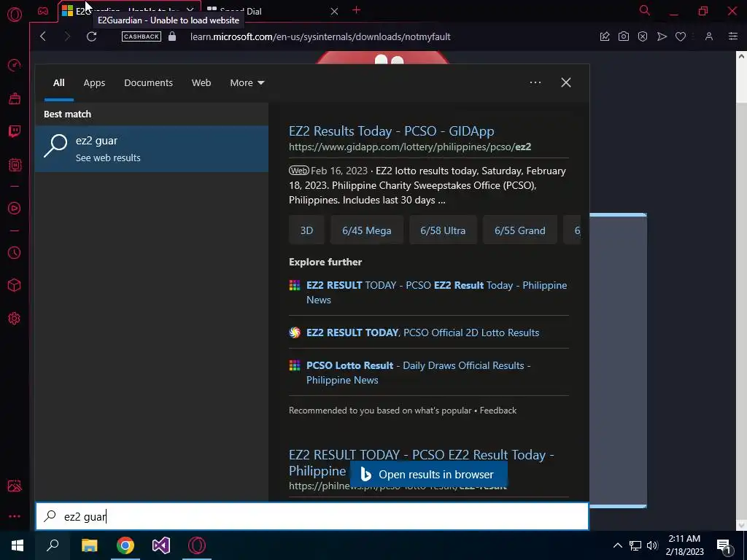747x560 pixels.
Task: Open PCSO Lotto Result Daily Draws link
Action: (418, 373)
